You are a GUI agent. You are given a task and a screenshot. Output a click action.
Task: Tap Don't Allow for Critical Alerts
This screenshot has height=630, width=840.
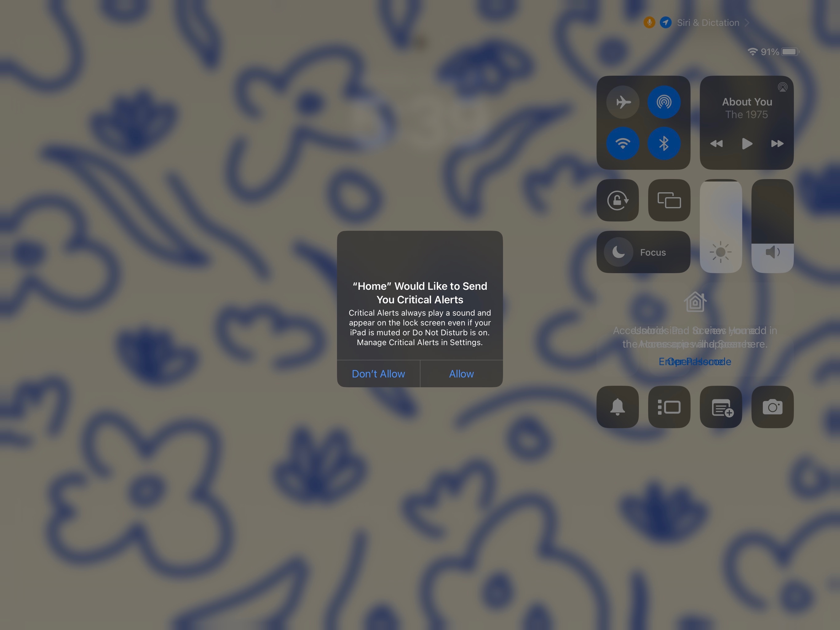(x=378, y=374)
